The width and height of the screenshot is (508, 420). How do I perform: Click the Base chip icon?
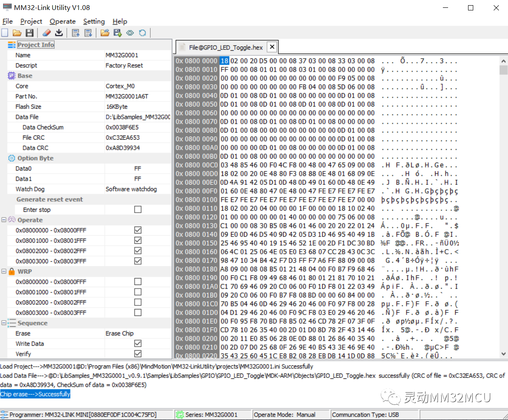pyautogui.click(x=12, y=76)
